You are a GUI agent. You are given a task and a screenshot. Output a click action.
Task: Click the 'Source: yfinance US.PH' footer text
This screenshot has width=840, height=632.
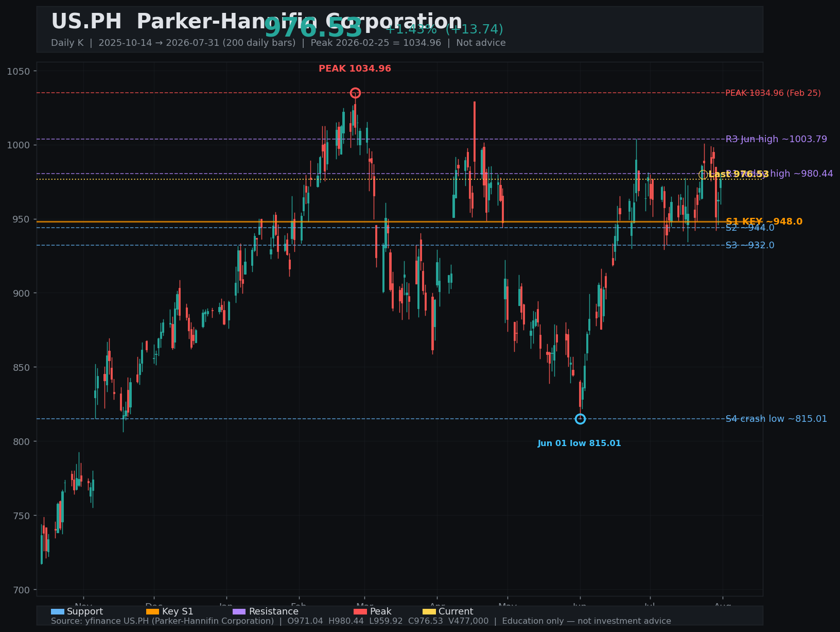pyautogui.click(x=101, y=621)
